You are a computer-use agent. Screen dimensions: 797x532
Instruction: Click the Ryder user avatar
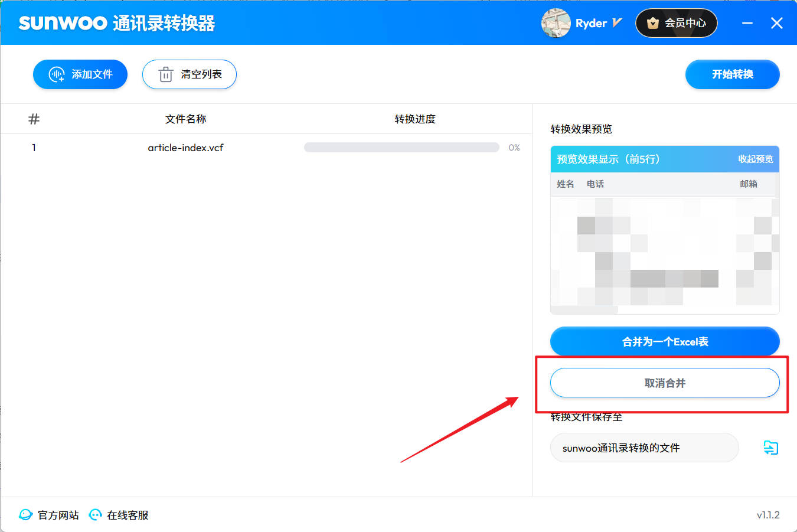click(x=556, y=23)
